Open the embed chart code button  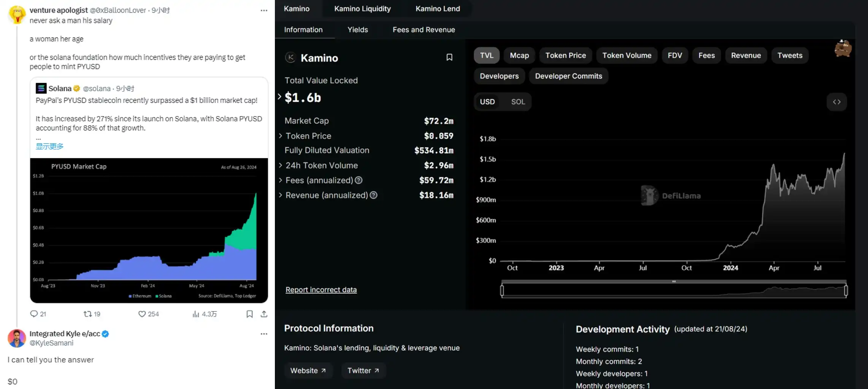[836, 102]
